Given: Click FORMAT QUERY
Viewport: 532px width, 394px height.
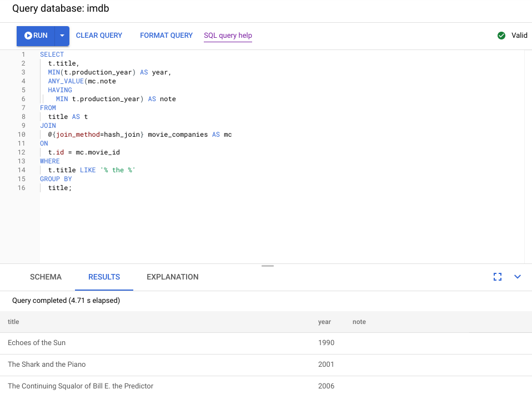Looking at the screenshot, I should coord(166,35).
